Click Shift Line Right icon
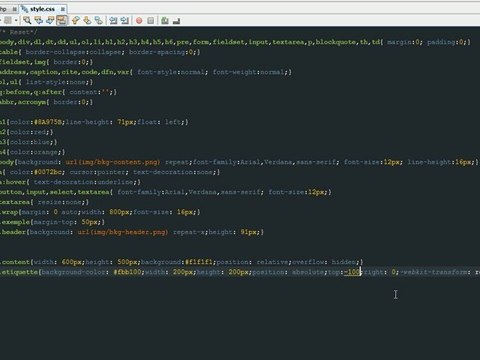 pyautogui.click(x=125, y=21)
